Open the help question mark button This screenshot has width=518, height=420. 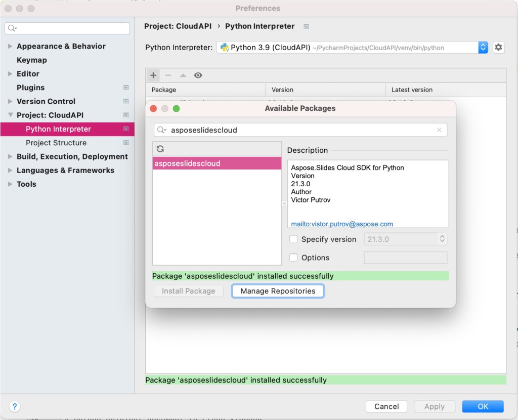click(x=15, y=406)
